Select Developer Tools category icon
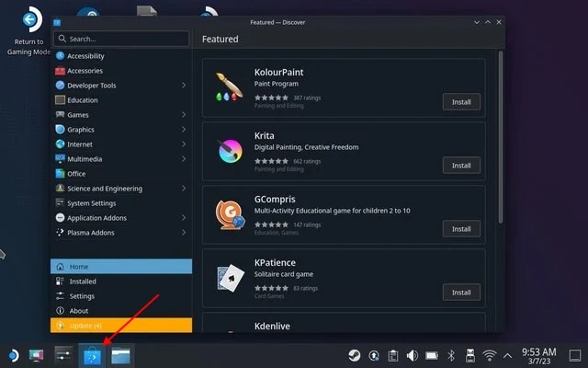This screenshot has height=368, width=588. click(x=60, y=86)
